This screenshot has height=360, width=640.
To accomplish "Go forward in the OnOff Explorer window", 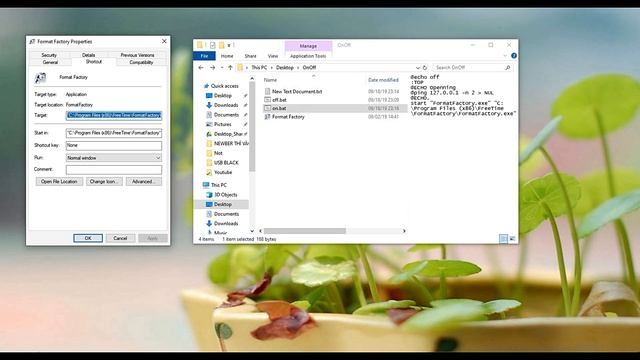I will [212, 67].
